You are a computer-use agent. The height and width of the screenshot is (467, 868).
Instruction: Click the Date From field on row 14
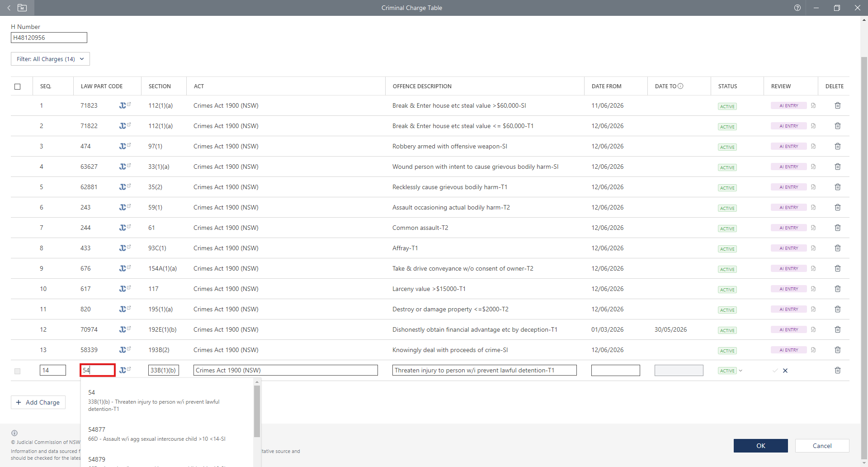(x=615, y=370)
